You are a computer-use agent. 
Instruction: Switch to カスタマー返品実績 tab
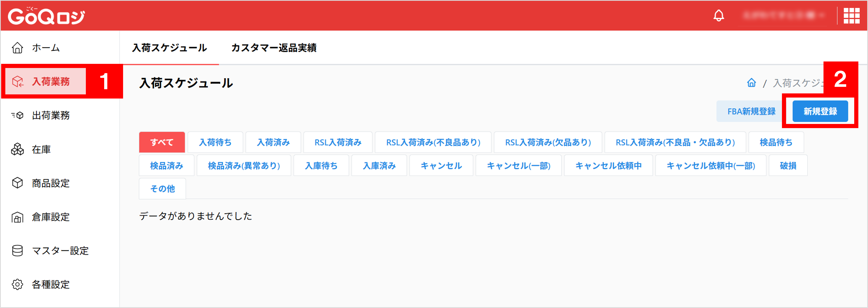click(x=274, y=48)
